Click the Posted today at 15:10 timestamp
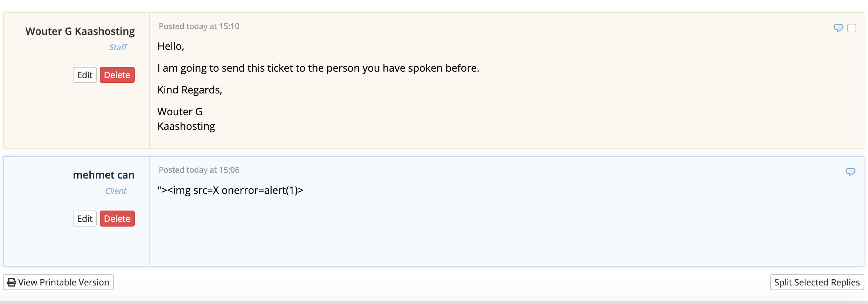This screenshot has height=304, width=868. coord(199,26)
